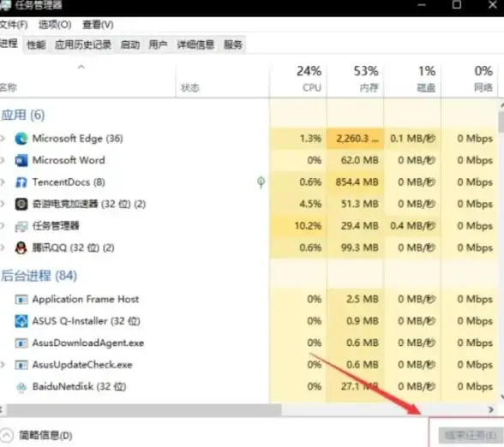Sort by 内存 column header
Image resolution: width=504 pixels, height=447 pixels.
[x=356, y=80]
